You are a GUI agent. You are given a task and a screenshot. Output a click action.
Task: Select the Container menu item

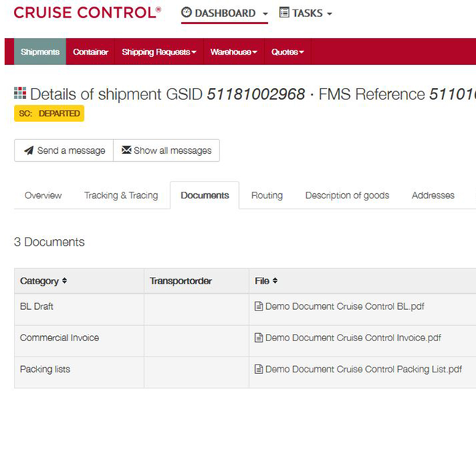[90, 52]
